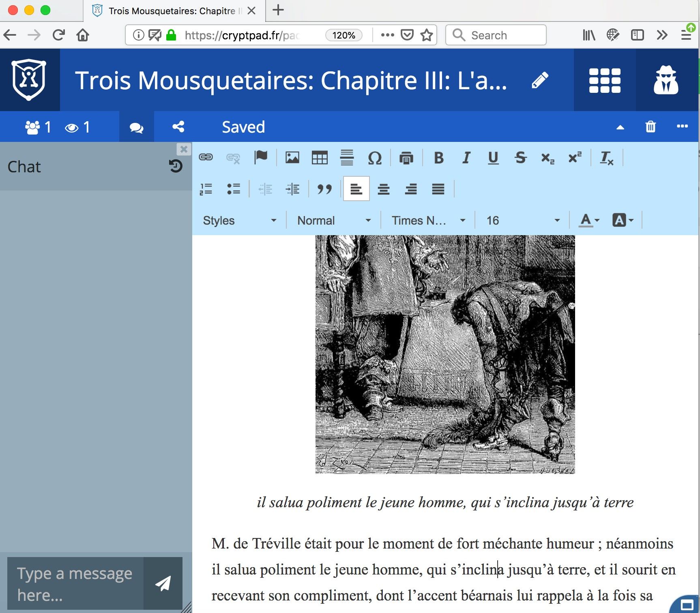Open the share options

click(178, 127)
